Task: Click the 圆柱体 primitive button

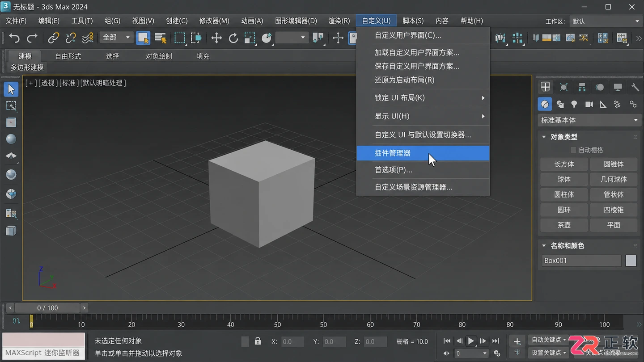Action: [x=564, y=195]
